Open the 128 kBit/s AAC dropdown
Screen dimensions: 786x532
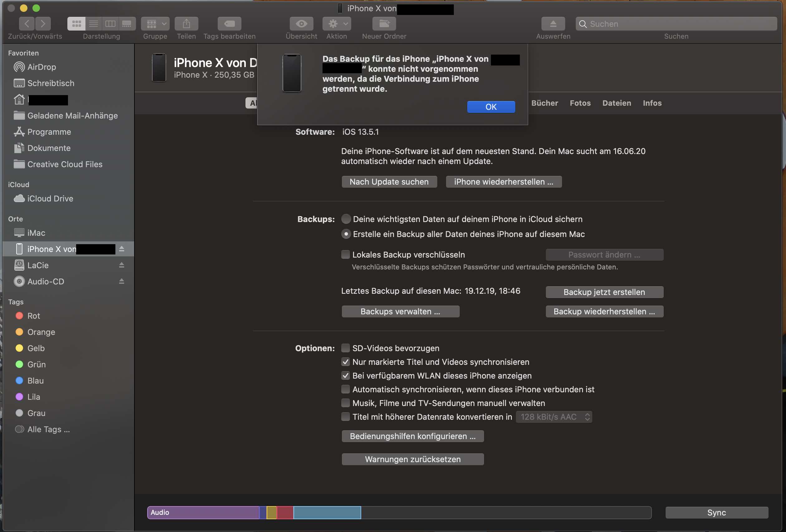(554, 417)
